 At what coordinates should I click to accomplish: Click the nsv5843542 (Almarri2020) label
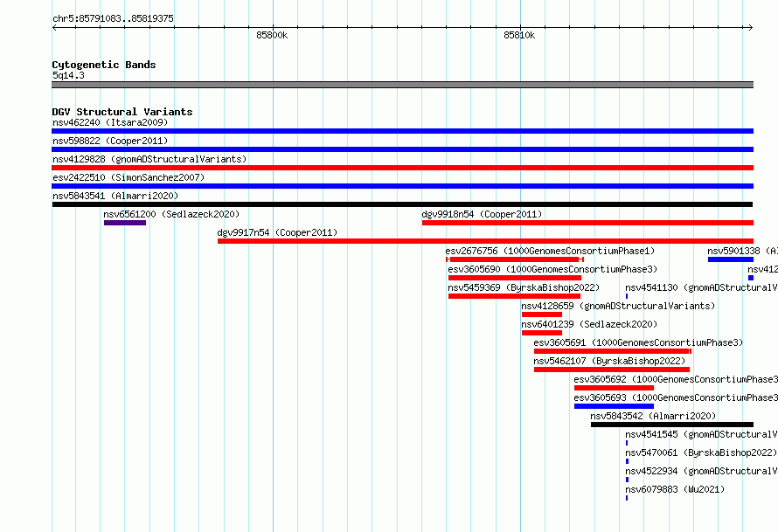tap(653, 416)
